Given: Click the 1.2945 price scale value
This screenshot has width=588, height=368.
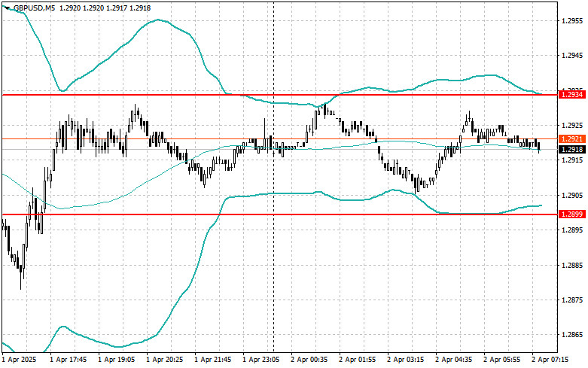Looking at the screenshot, I should [573, 56].
